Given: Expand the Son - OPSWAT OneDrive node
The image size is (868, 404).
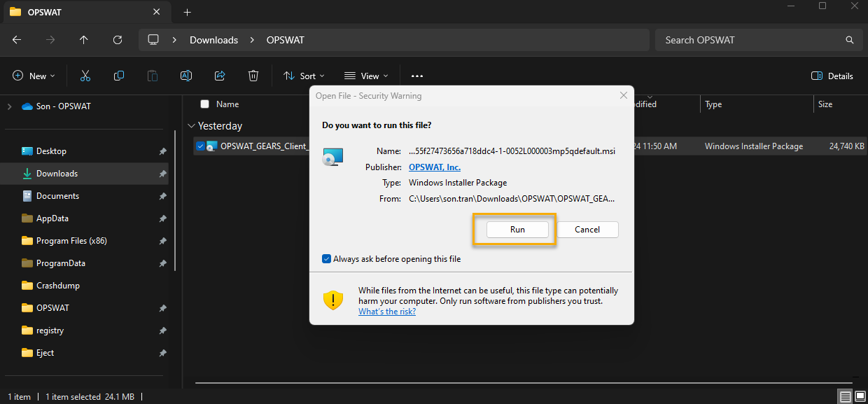Looking at the screenshot, I should tap(9, 106).
